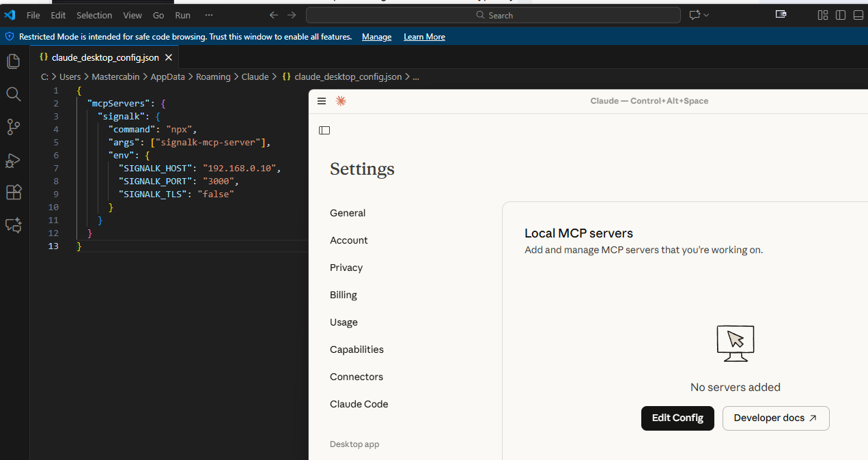The height and width of the screenshot is (460, 868).
Task: Open the Explorer view in activity bar
Action: click(14, 61)
